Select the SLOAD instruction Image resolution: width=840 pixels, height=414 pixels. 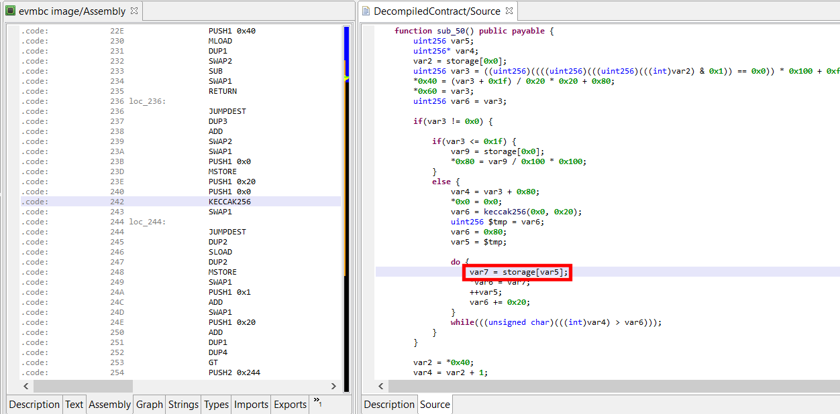point(219,252)
